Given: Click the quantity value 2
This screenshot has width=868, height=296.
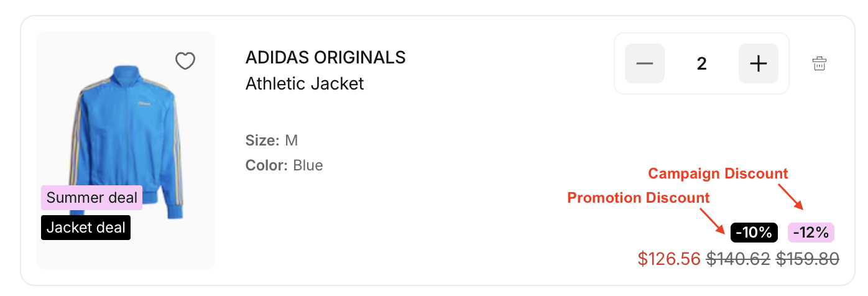Looking at the screenshot, I should [x=702, y=63].
